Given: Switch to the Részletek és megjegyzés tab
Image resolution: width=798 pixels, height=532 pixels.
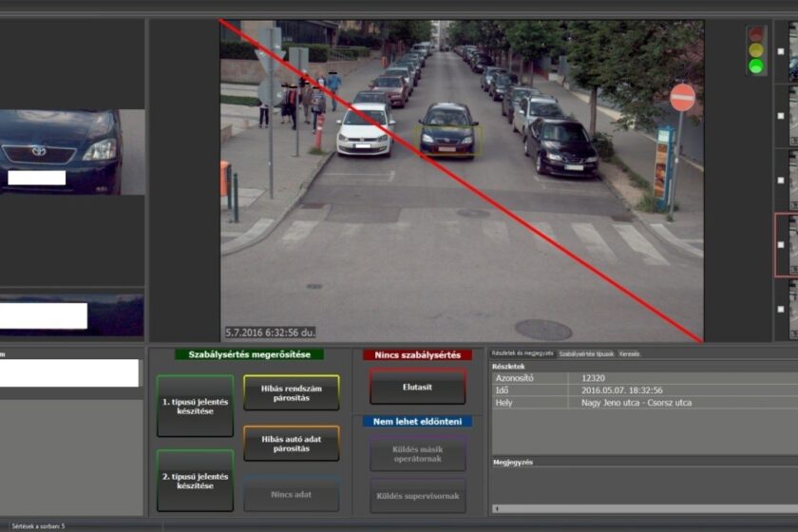Looking at the screenshot, I should pos(522,354).
